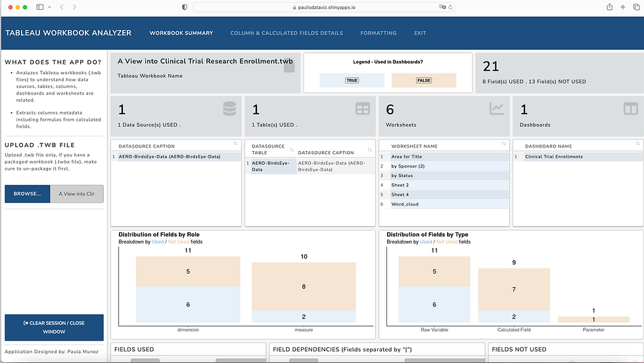Image resolution: width=644 pixels, height=363 pixels.
Task: Click the Tableau Workbook Analyzer title
Action: (68, 33)
